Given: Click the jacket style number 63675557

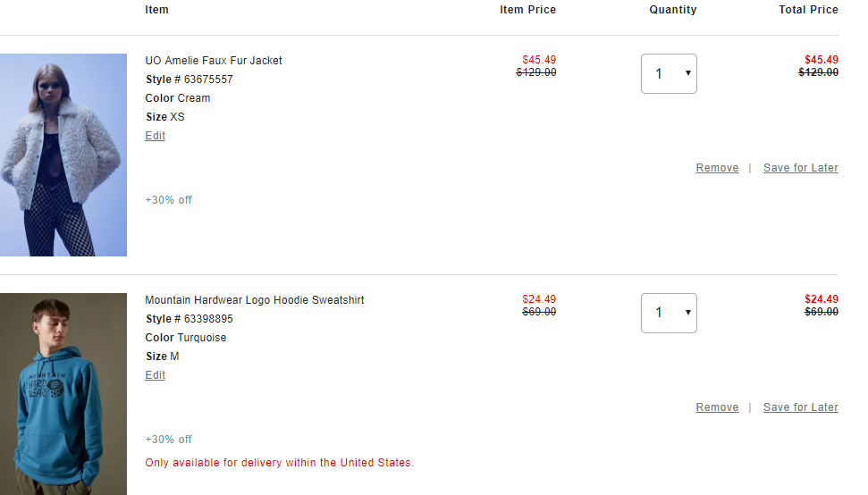Looking at the screenshot, I should coord(208,80).
